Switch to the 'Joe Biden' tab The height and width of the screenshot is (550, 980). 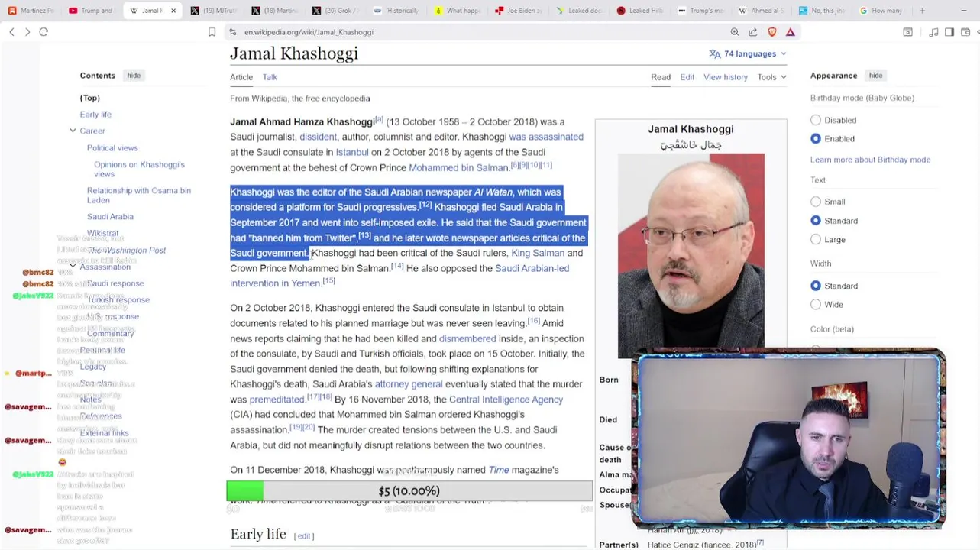(519, 11)
